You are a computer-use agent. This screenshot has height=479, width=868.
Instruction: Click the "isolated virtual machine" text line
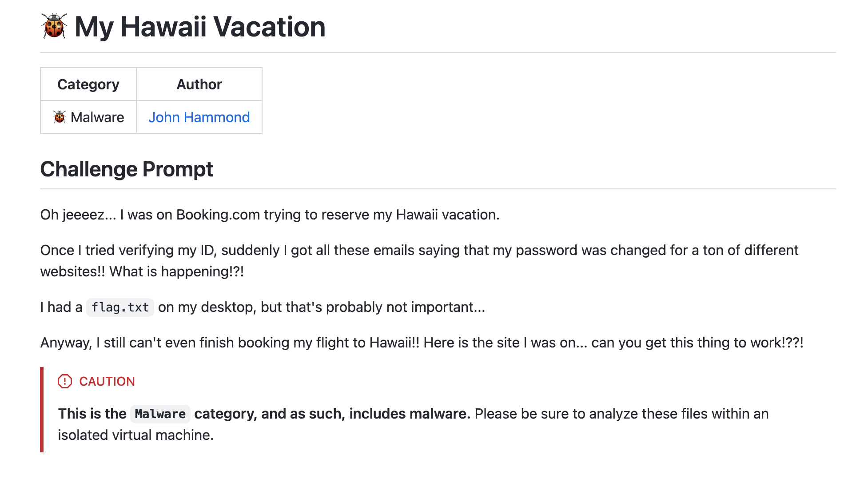(x=135, y=435)
